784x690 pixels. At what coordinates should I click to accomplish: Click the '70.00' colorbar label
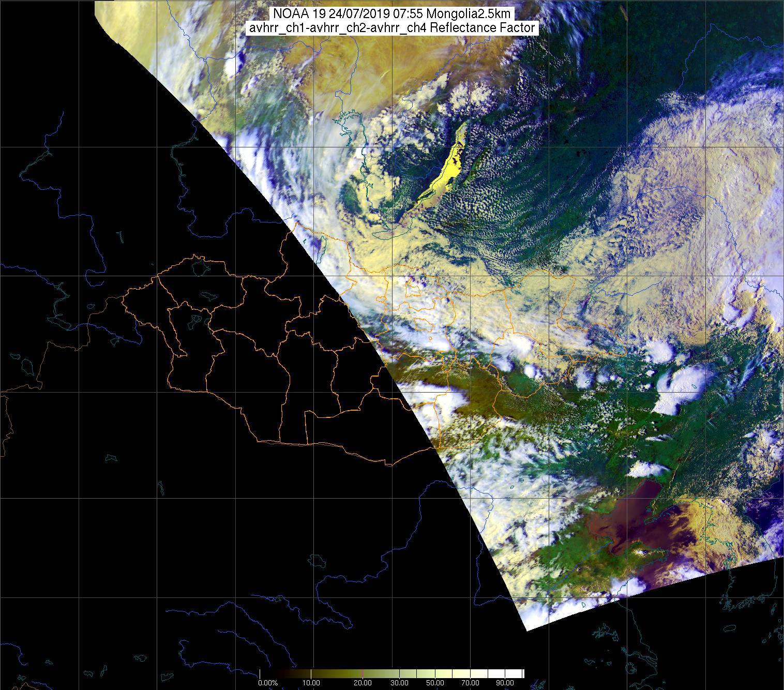click(470, 683)
